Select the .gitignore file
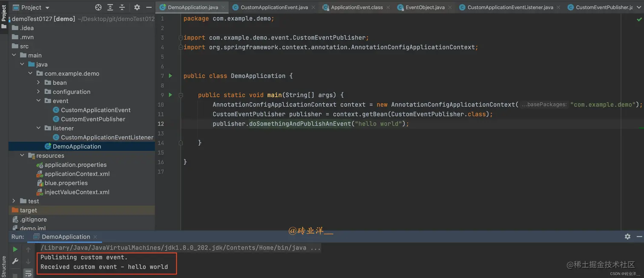This screenshot has height=278, width=644. pyautogui.click(x=81, y=219)
